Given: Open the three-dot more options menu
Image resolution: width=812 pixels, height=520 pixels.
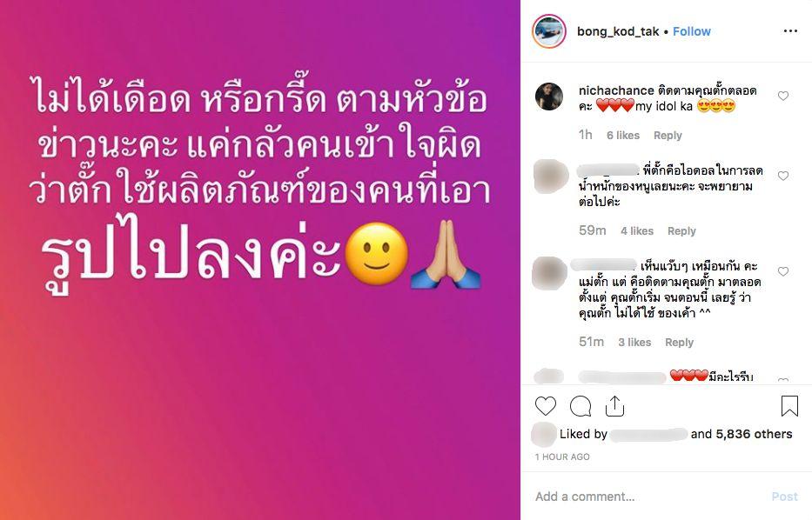Looking at the screenshot, I should point(790,31).
